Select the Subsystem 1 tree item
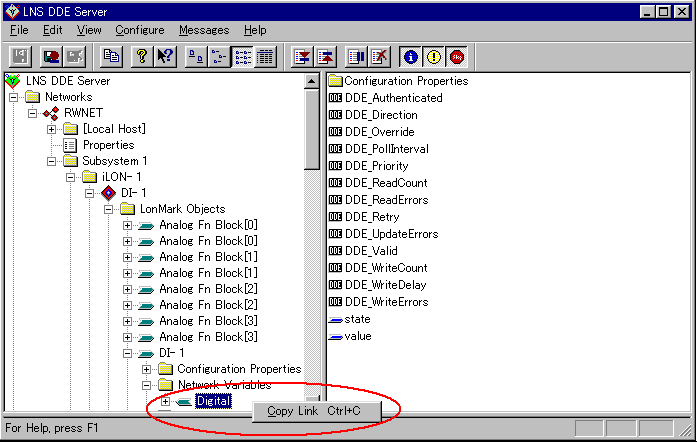 (115, 161)
